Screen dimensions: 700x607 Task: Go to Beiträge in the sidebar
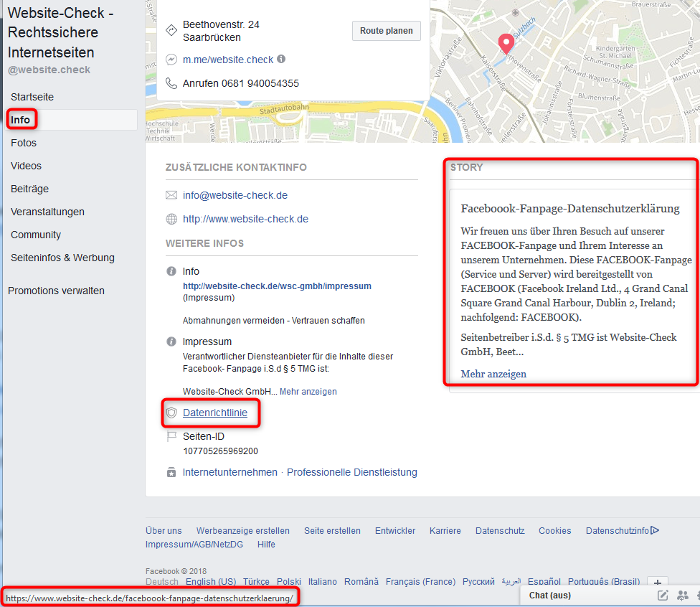29,189
